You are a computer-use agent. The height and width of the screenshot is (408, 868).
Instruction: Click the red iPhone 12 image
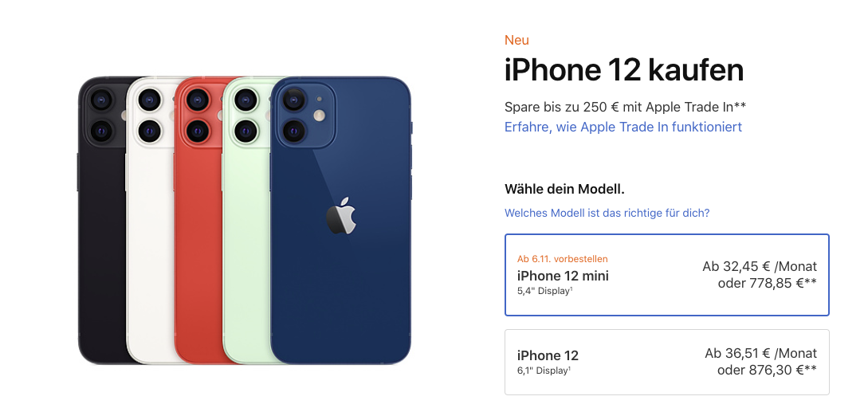pyautogui.click(x=198, y=220)
